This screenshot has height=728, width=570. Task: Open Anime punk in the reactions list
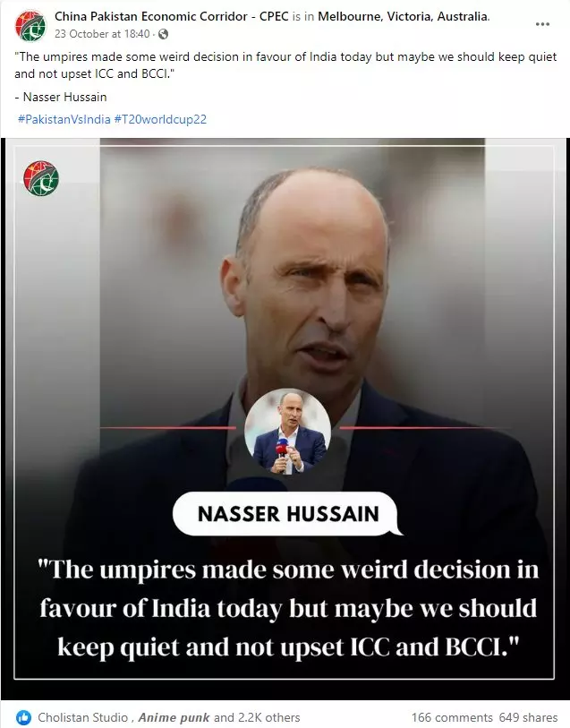[x=174, y=717]
